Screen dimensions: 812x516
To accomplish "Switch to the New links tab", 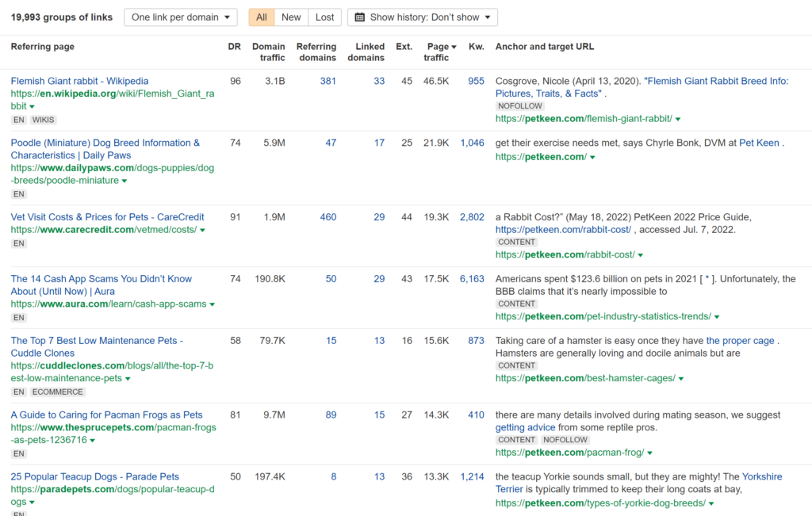I will [291, 17].
